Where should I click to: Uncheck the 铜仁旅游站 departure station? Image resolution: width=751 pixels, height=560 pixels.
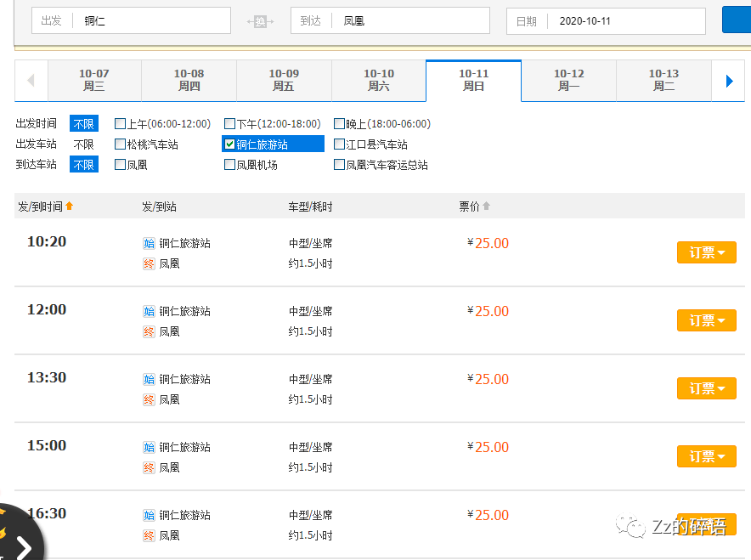coord(229,144)
